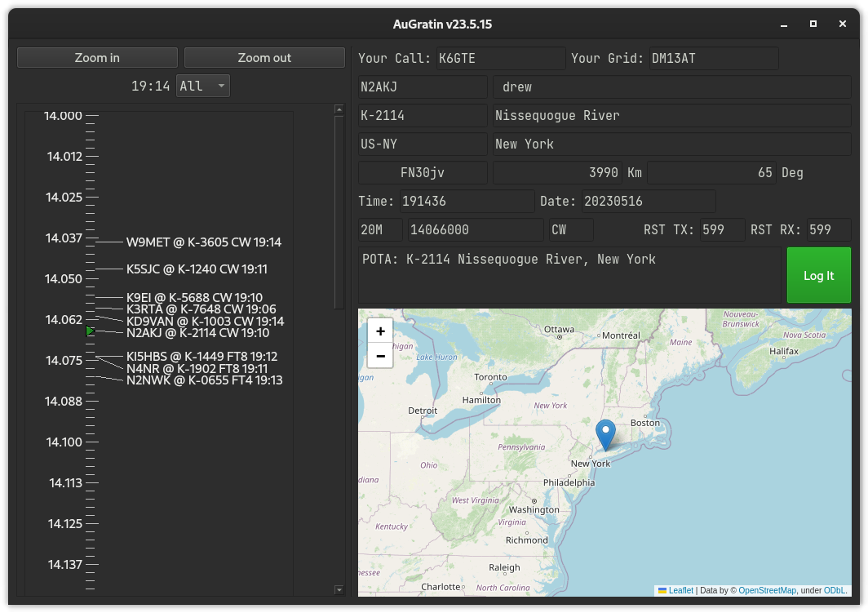Image resolution: width=868 pixels, height=613 pixels.
Task: Click the Date field 20230516
Action: pyautogui.click(x=649, y=201)
